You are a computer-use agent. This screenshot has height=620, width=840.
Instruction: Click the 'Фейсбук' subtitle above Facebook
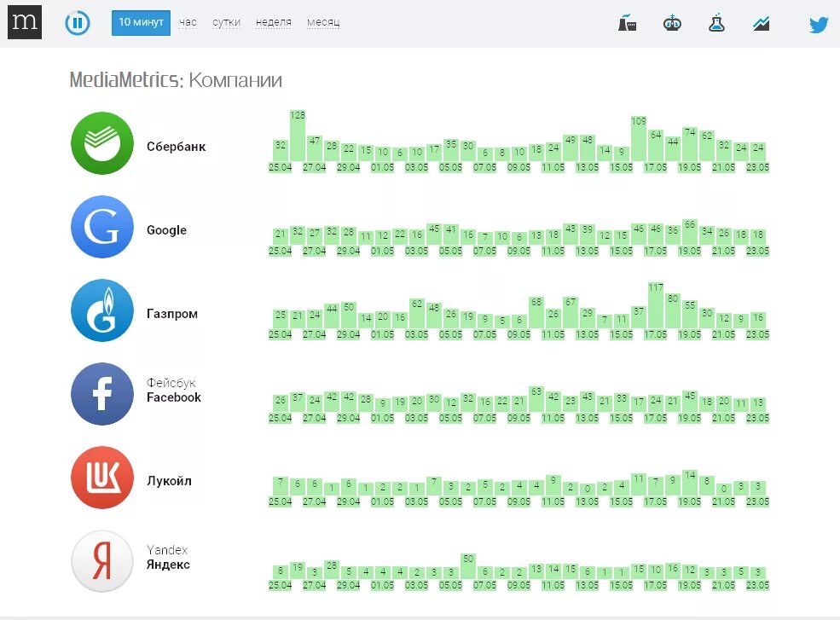coord(171,383)
